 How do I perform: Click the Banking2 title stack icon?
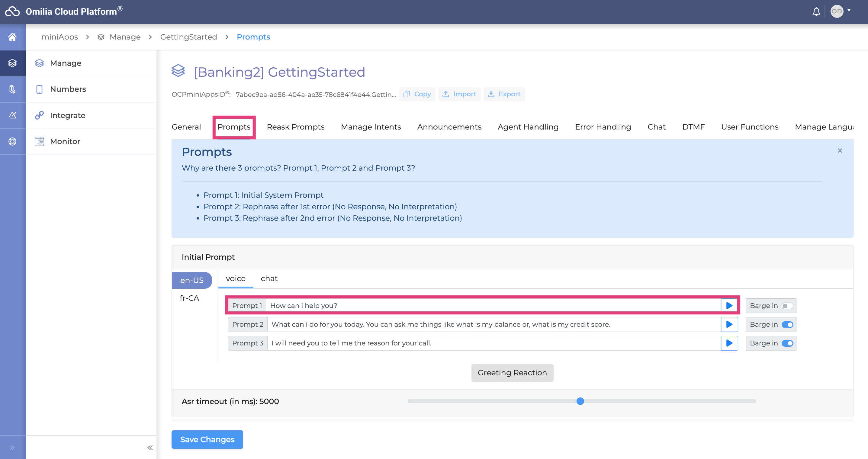click(178, 71)
